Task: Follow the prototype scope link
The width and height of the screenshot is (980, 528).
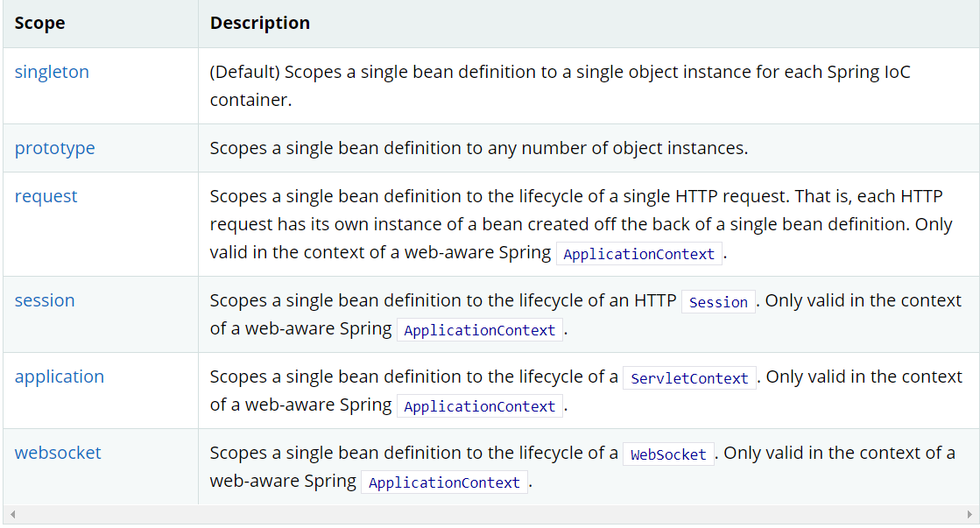Action: [x=54, y=148]
